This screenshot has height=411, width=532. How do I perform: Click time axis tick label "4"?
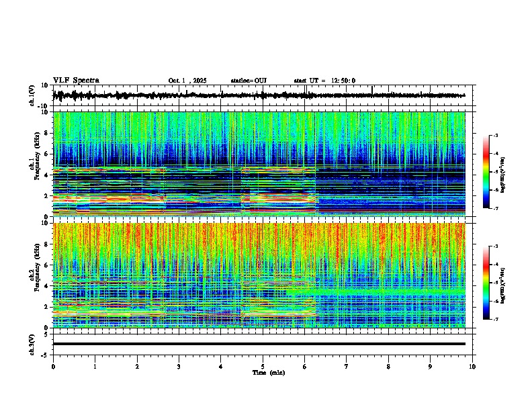(221, 367)
